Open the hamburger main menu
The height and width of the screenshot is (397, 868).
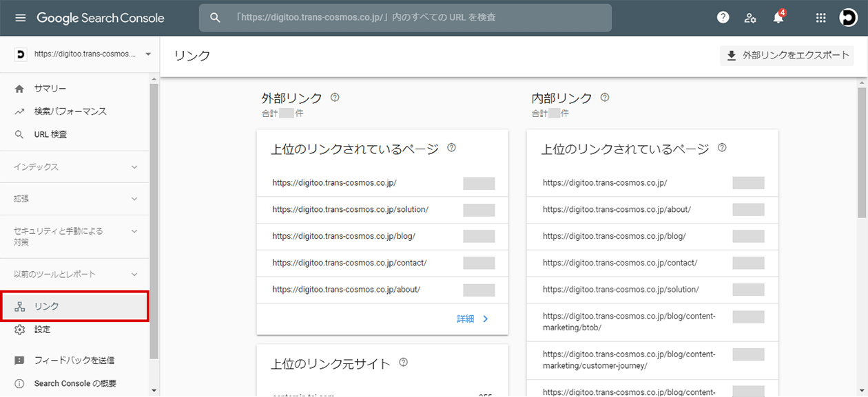[20, 18]
